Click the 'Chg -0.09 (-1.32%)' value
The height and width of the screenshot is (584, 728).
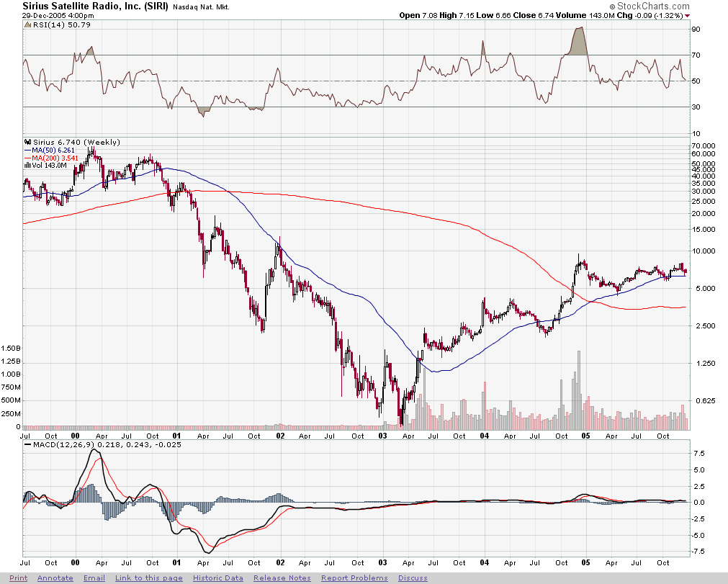pos(650,15)
